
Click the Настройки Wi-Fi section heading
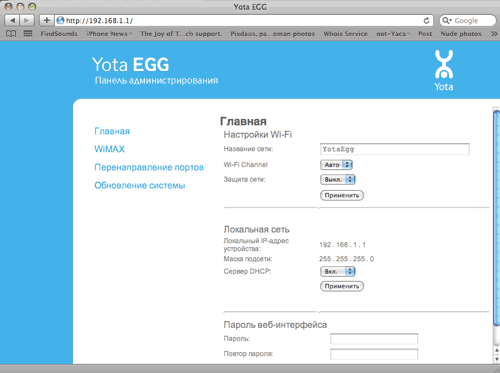[x=257, y=135]
